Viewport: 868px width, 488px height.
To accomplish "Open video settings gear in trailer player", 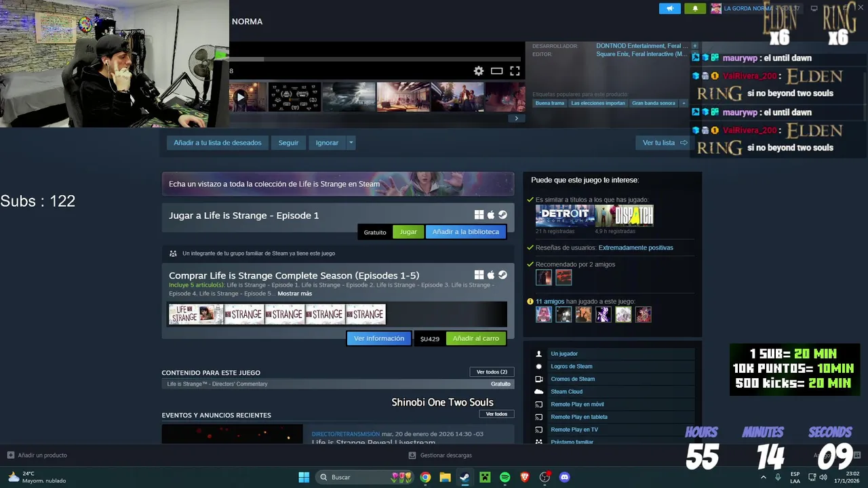I will (x=479, y=71).
